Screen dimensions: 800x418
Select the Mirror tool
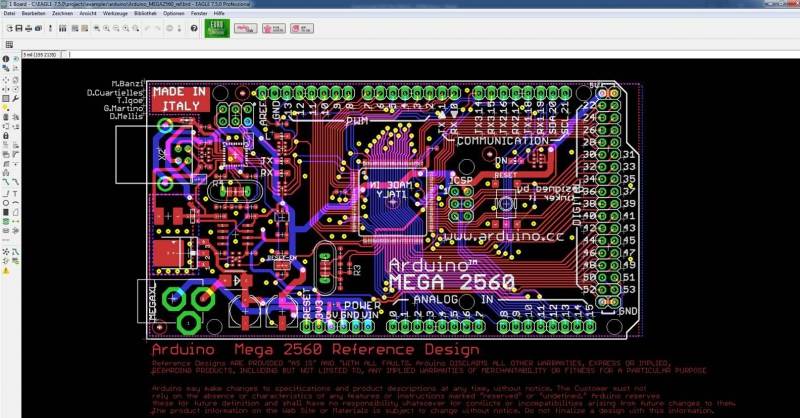coord(6,89)
